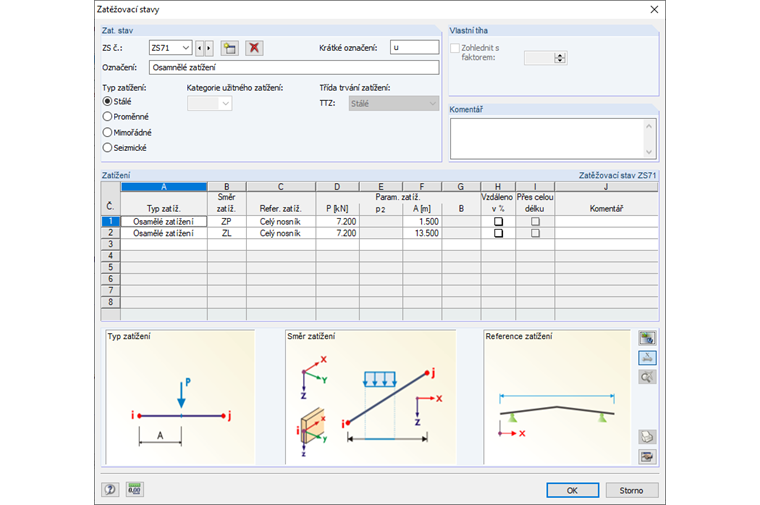The height and width of the screenshot is (505, 760).
Task: Click A value 1.500 cell
Action: 422,221
